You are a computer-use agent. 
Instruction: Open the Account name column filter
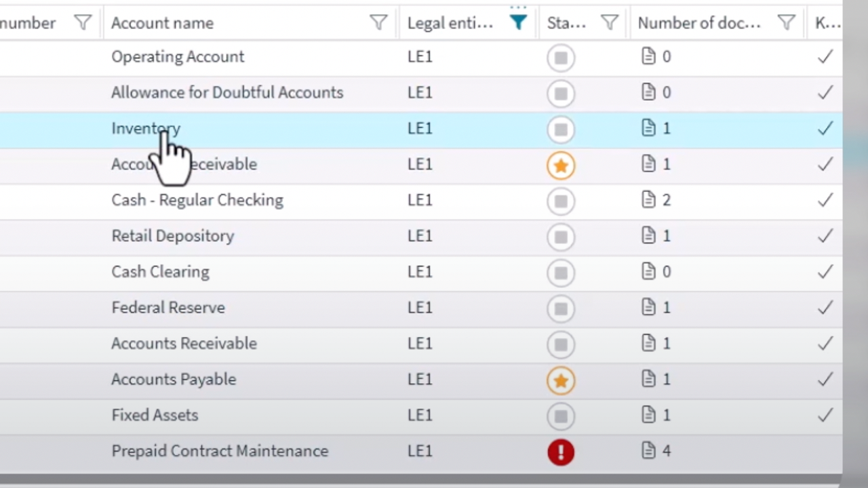378,23
